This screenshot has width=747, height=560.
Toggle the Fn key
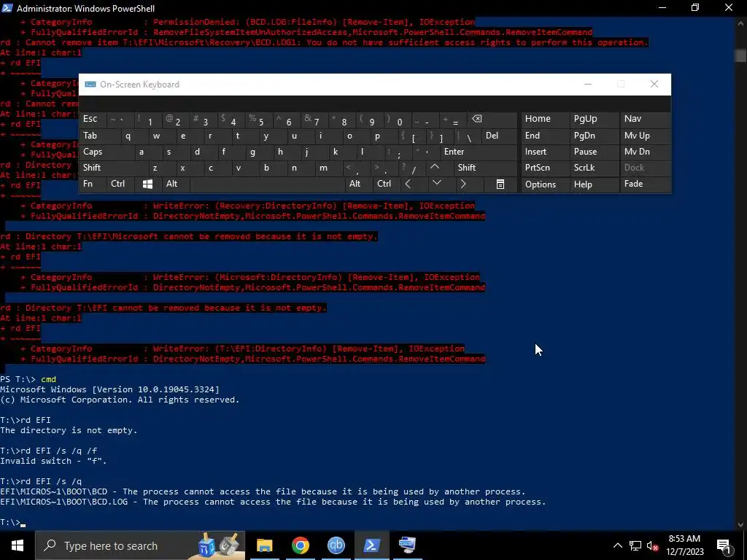click(93, 184)
